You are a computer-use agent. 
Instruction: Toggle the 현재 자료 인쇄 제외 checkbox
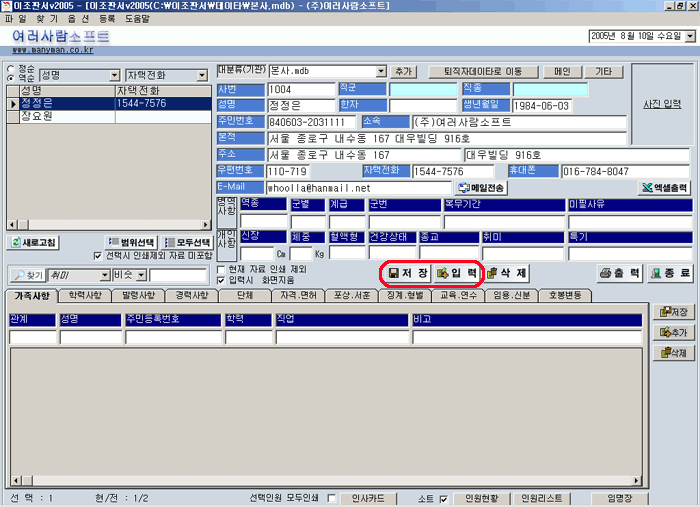[x=222, y=269]
